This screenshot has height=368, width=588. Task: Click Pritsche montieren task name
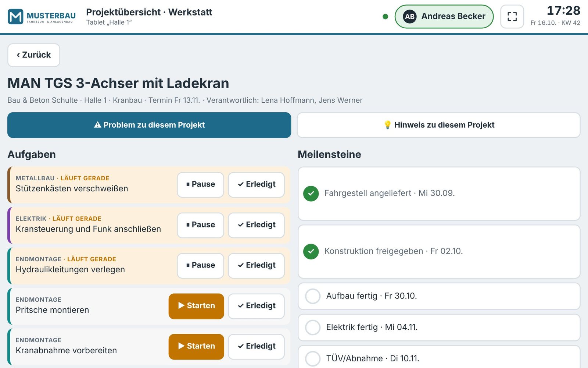[52, 310]
